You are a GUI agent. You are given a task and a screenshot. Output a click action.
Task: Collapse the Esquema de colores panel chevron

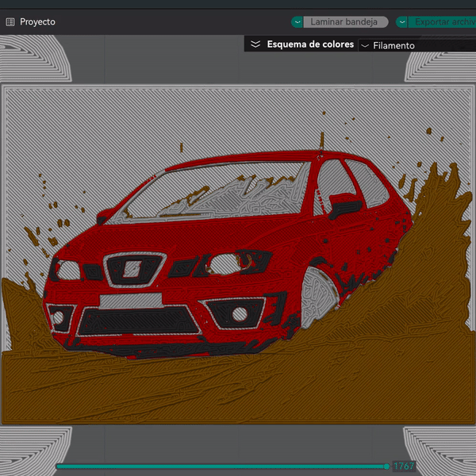[x=255, y=45]
